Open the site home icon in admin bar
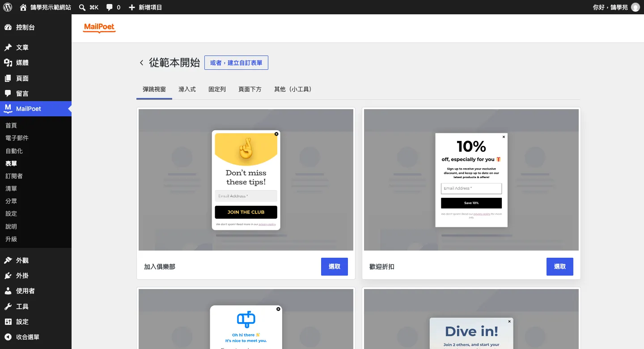 (23, 7)
